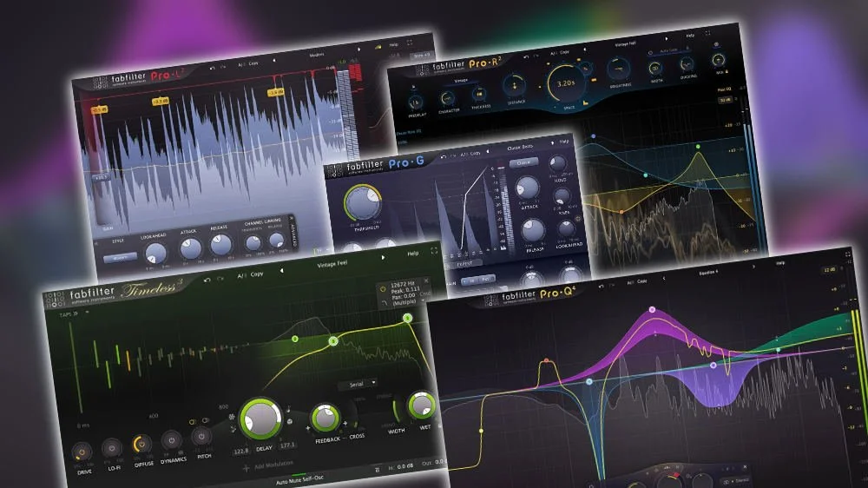
Task: Open the Vintage Feel preset menu
Action: (x=332, y=264)
